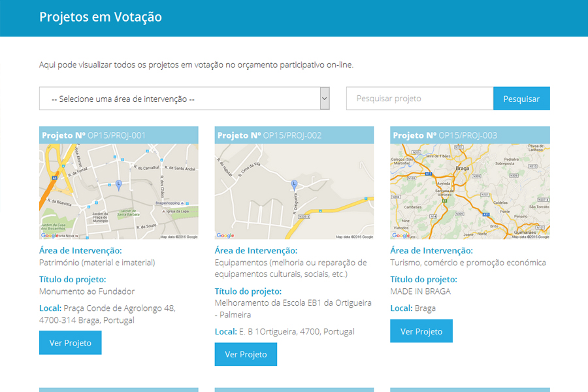This screenshot has width=588, height=392.
Task: Click Ver Projeto for Escola EB1 da Ortigueira
Action: [246, 355]
